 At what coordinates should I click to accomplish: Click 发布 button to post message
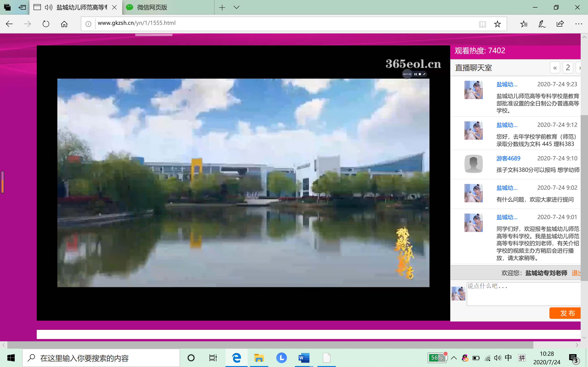[565, 313]
